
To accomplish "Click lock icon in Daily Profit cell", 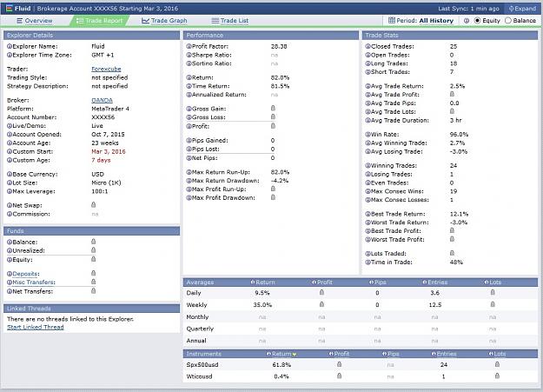I will coord(321,292).
